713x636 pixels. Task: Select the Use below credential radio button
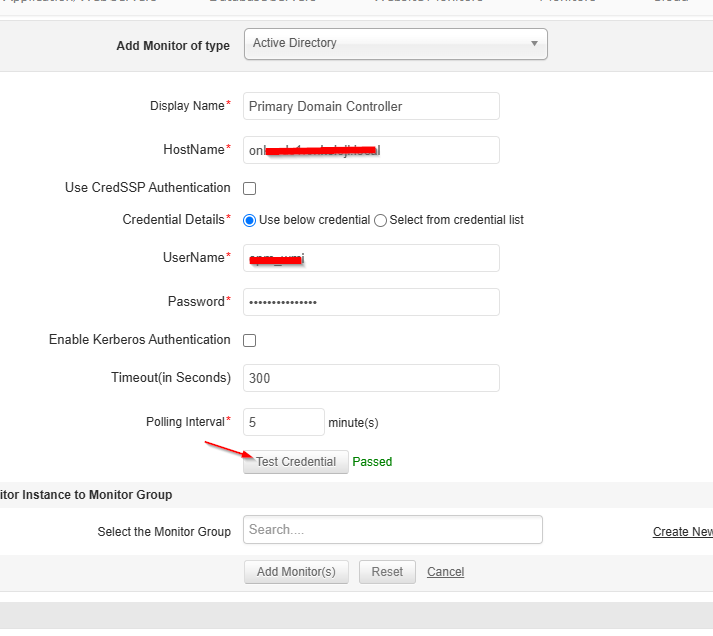249,220
